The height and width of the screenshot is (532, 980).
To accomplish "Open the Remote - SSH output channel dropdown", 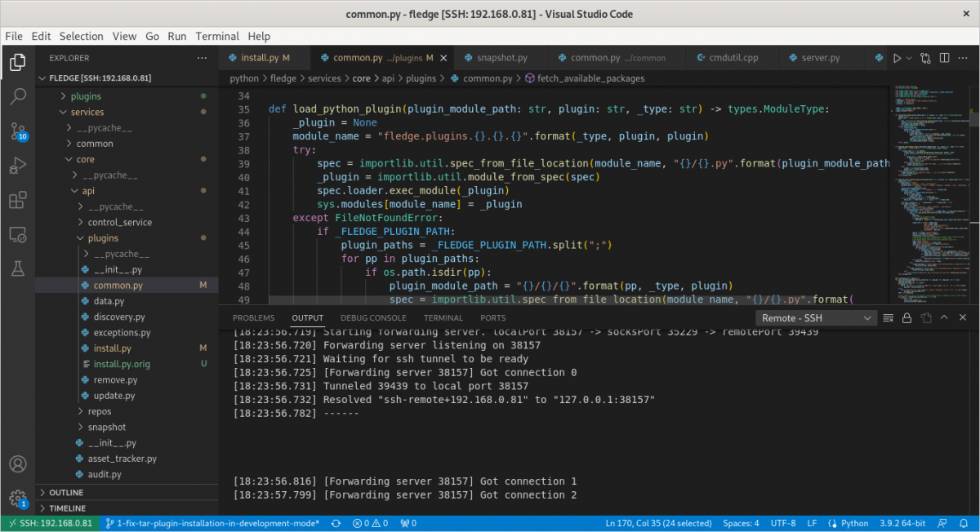I will click(814, 317).
